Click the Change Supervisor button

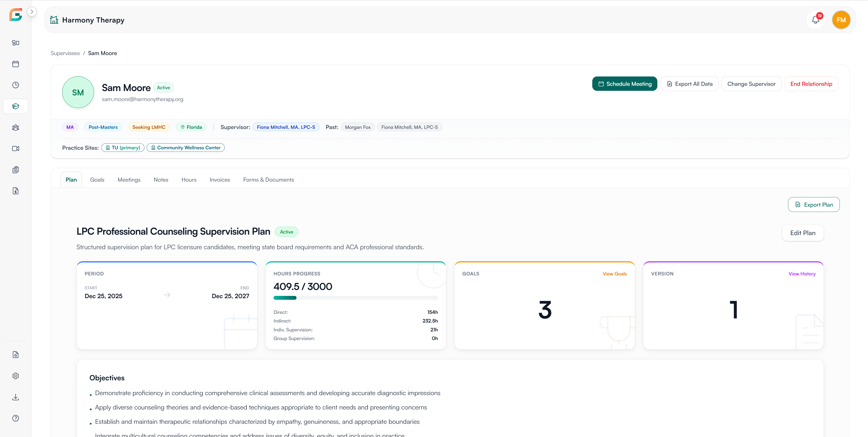(751, 84)
